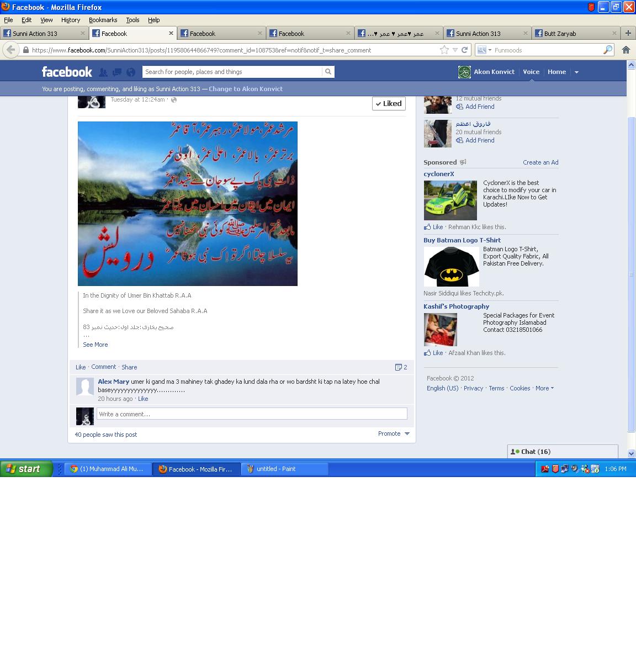Image resolution: width=636 pixels, height=672 pixels.
Task: Open the search engine selector dropdown
Action: pyautogui.click(x=484, y=50)
